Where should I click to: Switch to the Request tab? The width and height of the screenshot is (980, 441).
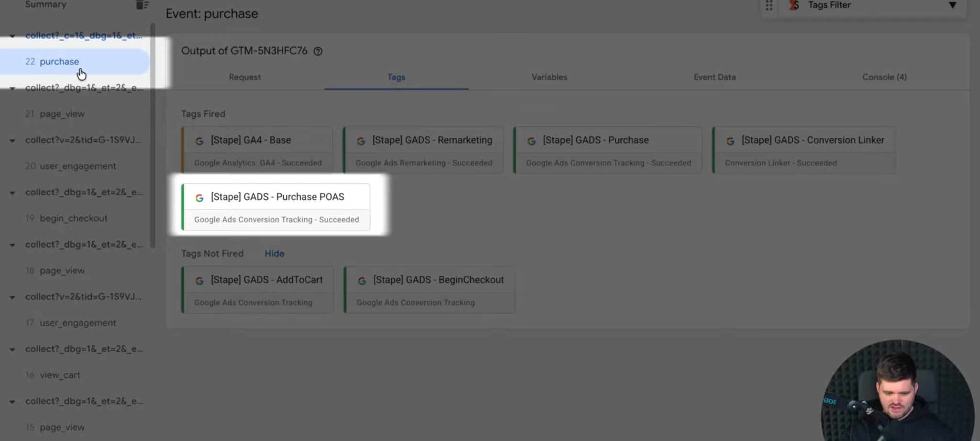245,77
